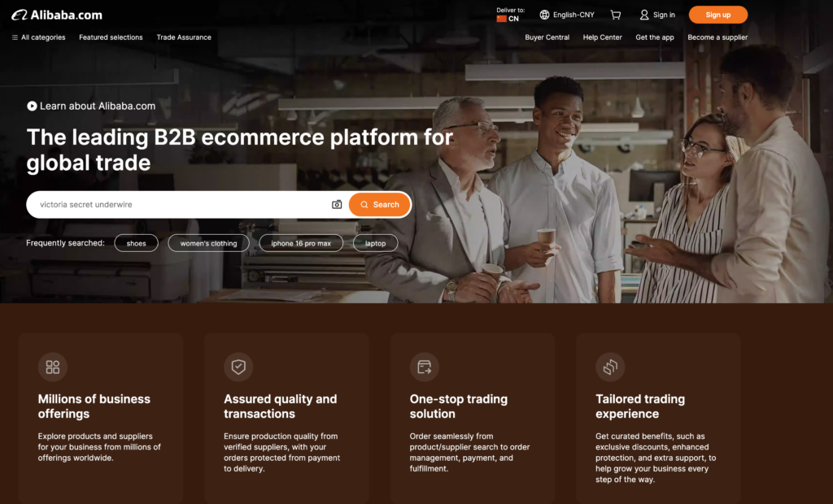Click the Alibaba.com logo
833x504 pixels.
pyautogui.click(x=56, y=15)
